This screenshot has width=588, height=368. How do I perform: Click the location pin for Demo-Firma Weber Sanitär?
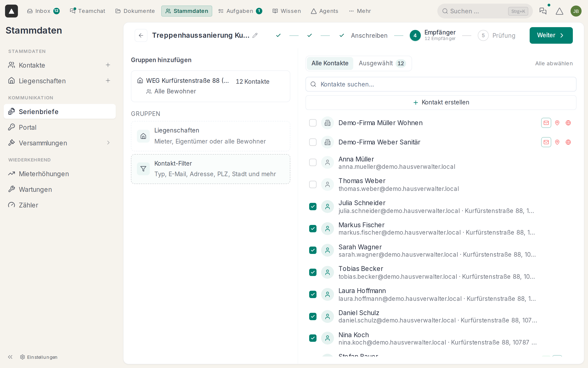(x=557, y=142)
